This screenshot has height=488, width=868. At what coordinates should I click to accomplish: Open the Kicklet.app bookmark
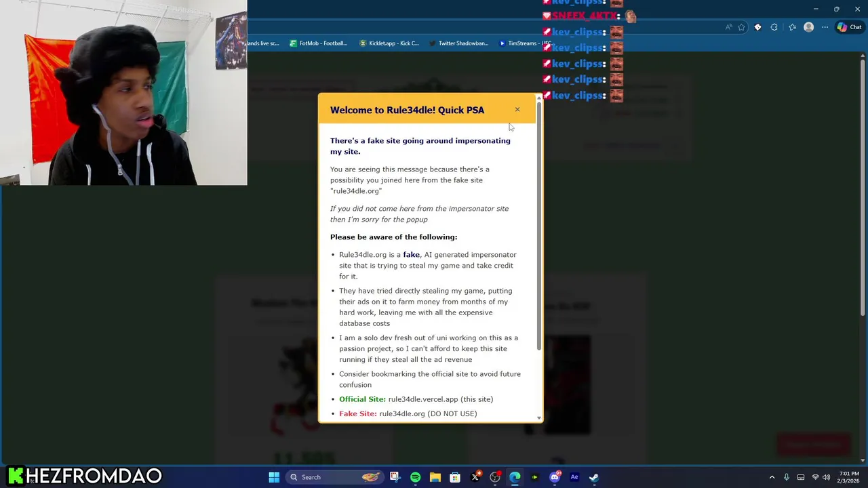[389, 43]
